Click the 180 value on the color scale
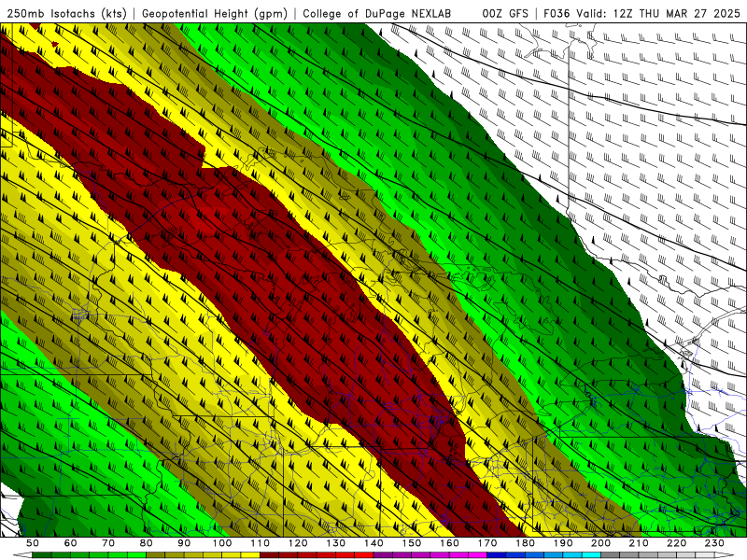747x560 pixels. coord(525,543)
